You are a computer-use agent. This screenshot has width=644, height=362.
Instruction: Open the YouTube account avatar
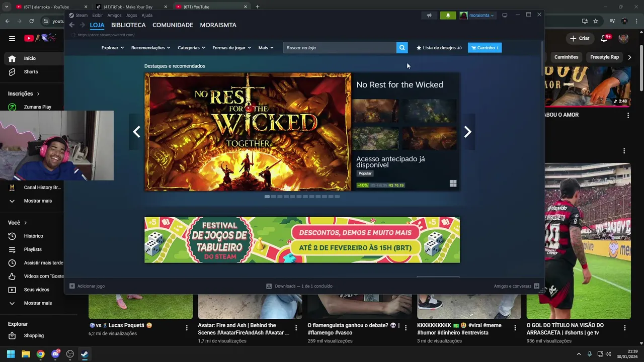pos(623,38)
